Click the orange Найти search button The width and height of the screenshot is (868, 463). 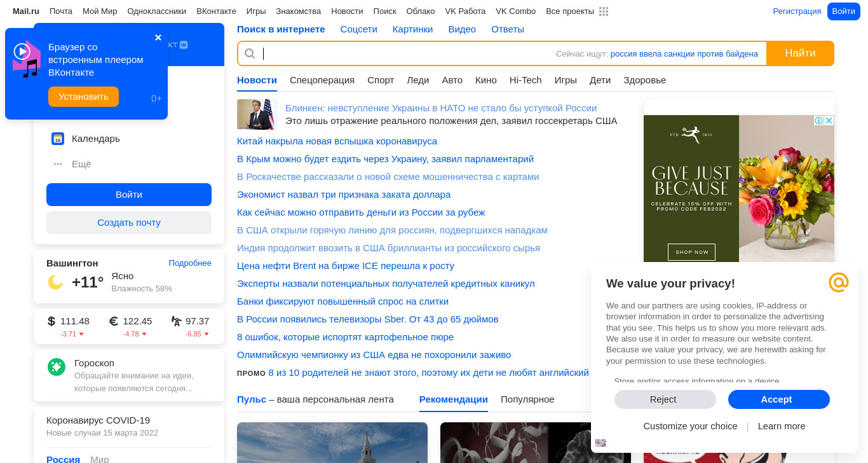tap(800, 53)
